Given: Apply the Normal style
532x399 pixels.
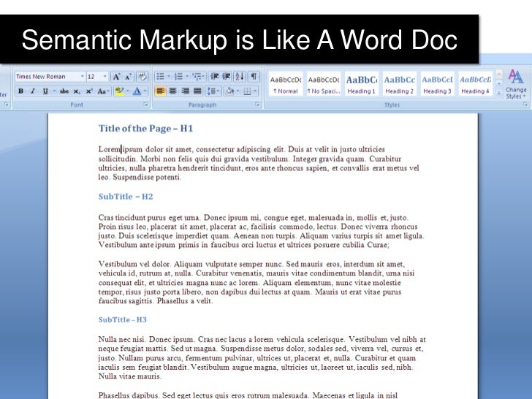Looking at the screenshot, I should [285, 84].
